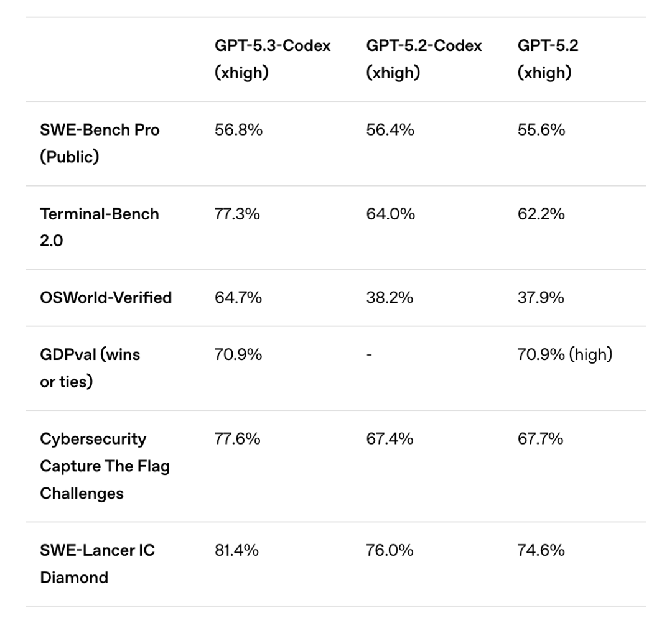Click the SWE-Lancer IC Diamond row label
The width and height of the screenshot is (672, 618).
[98, 563]
